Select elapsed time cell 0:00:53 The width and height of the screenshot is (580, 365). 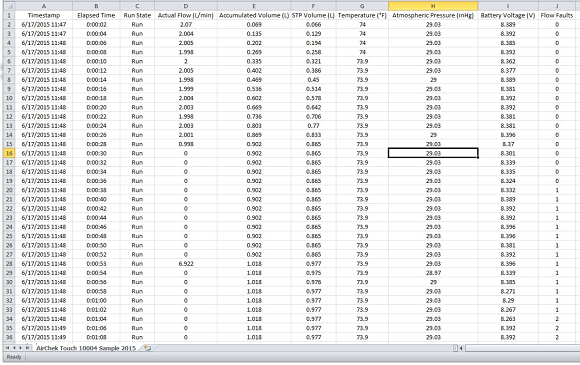pos(96,264)
